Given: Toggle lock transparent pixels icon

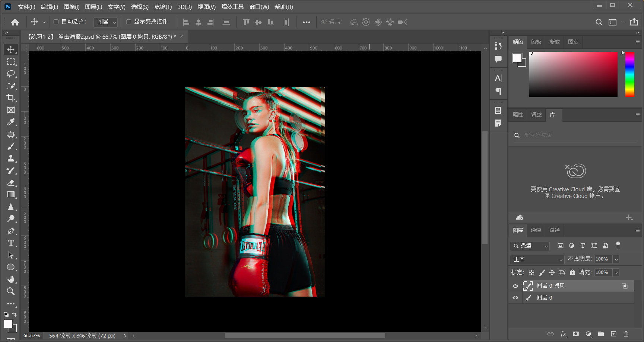Looking at the screenshot, I should [x=532, y=272].
